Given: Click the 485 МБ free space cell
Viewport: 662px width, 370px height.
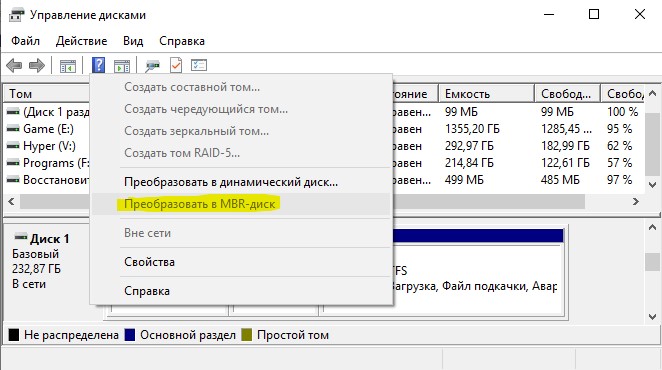Looking at the screenshot, I should [560, 180].
